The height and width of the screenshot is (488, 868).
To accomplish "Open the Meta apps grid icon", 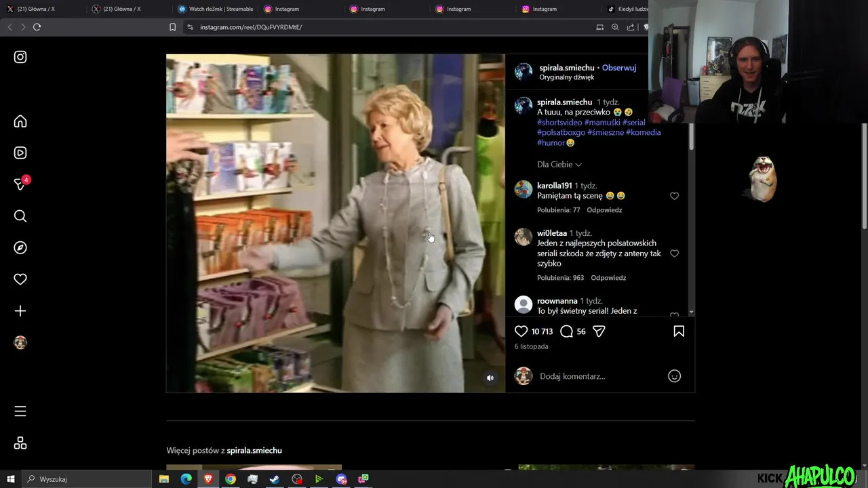I will (x=20, y=443).
